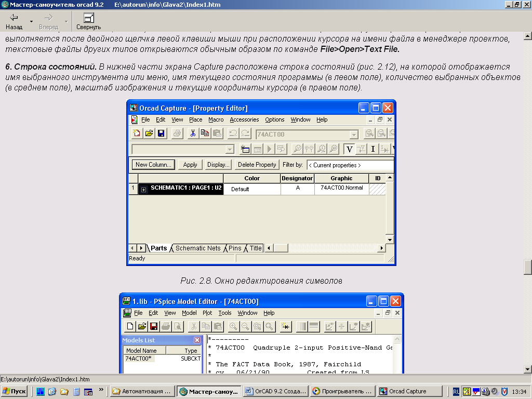532x399 pixels.
Task: Click the Graphic cell 74ACT00.Normal
Action: [x=342, y=188]
